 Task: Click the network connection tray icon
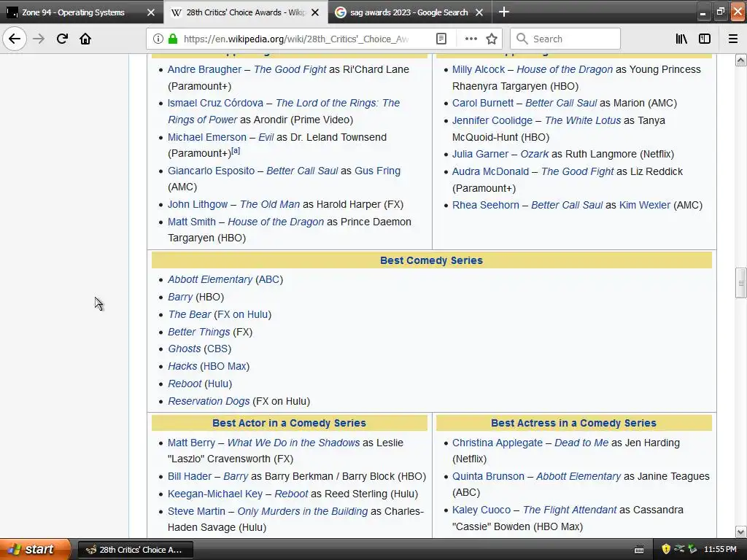click(679, 549)
